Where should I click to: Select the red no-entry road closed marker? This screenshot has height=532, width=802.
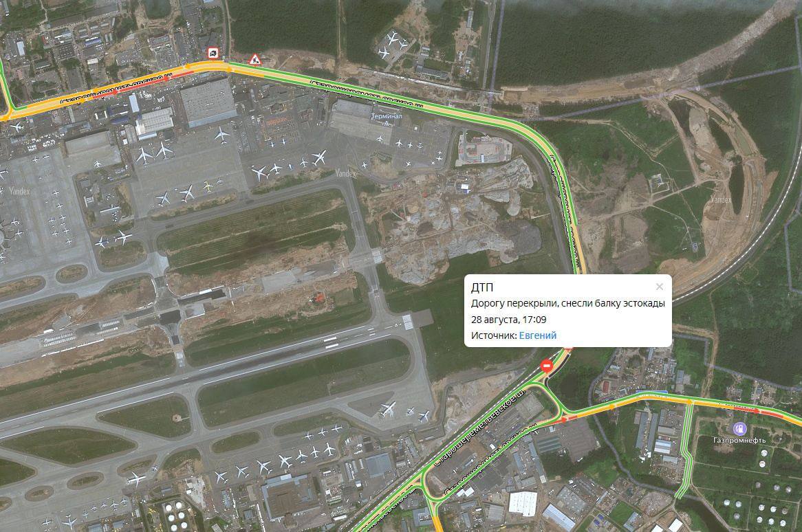tap(546, 366)
